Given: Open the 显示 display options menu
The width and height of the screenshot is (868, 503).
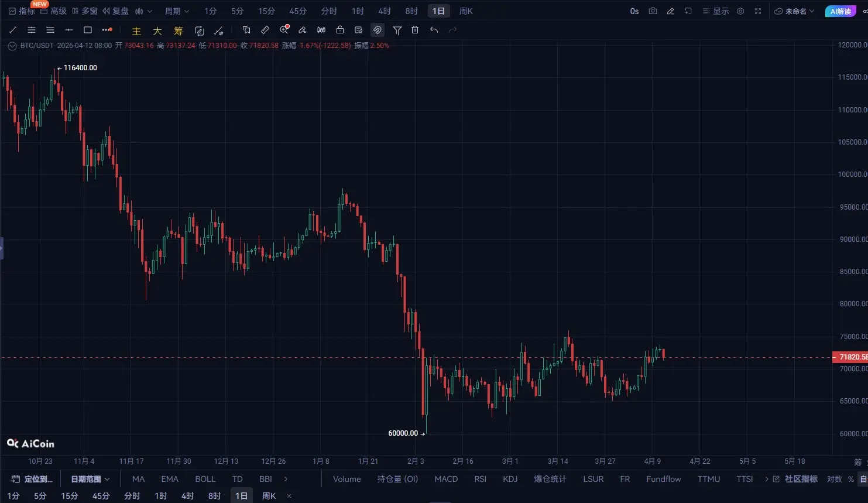Looking at the screenshot, I should 716,11.
